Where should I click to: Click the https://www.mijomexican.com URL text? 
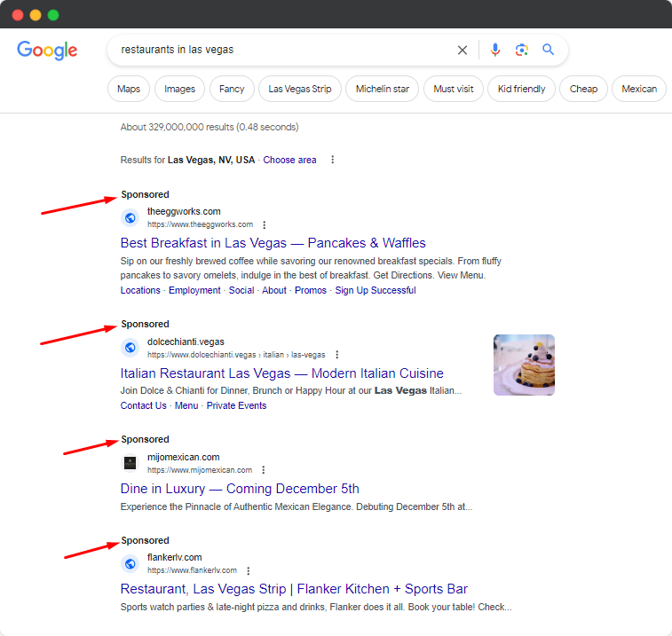[200, 470]
